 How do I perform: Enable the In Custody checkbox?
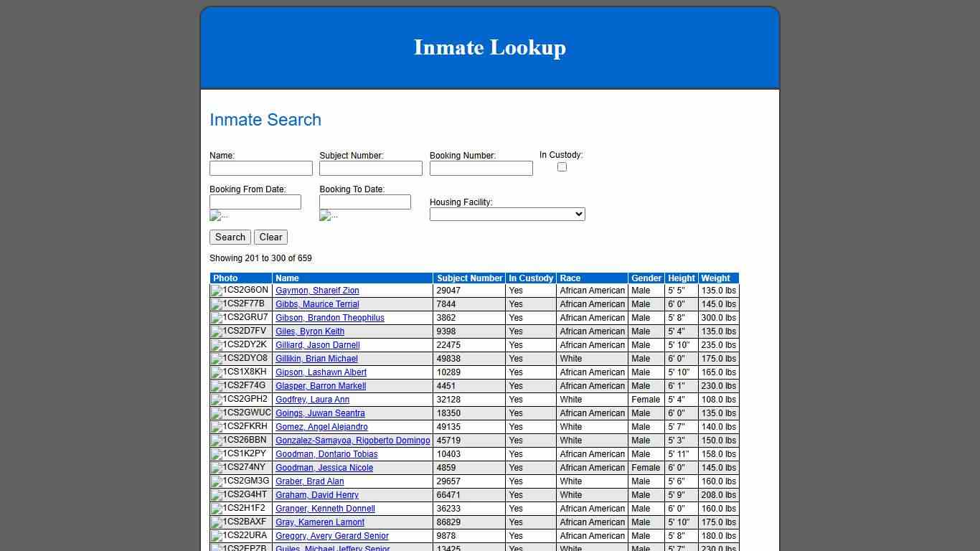tap(562, 166)
